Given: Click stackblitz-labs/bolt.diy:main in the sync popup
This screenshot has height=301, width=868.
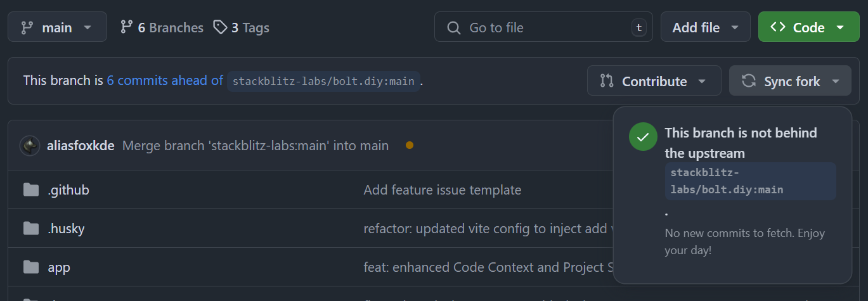Looking at the screenshot, I should click(751, 181).
